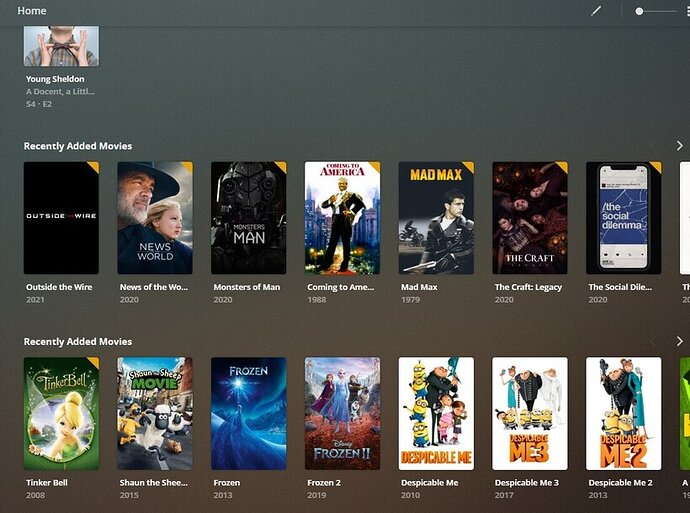Click 'The Social Dile...' title text

click(620, 287)
